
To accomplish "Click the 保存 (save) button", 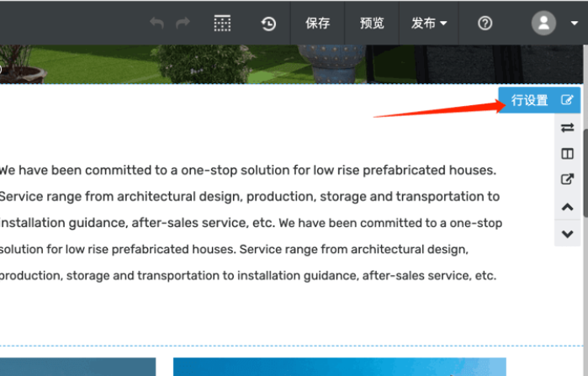I will 317,24.
